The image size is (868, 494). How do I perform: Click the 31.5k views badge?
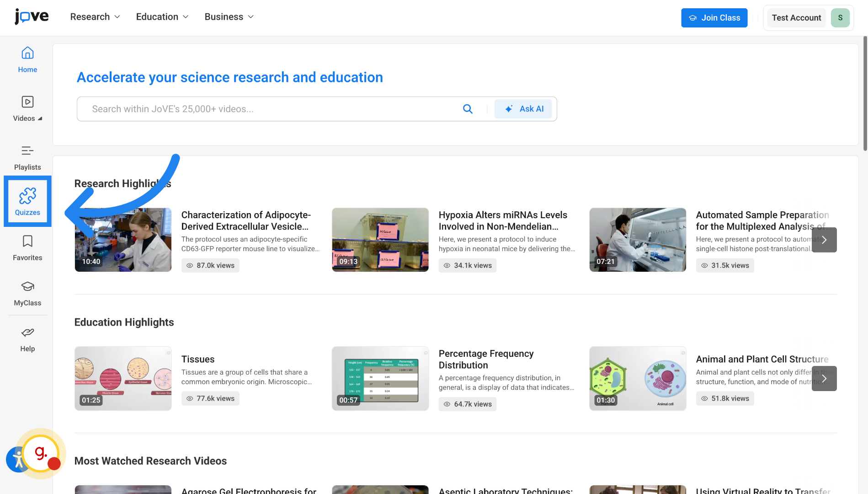pyautogui.click(x=725, y=265)
